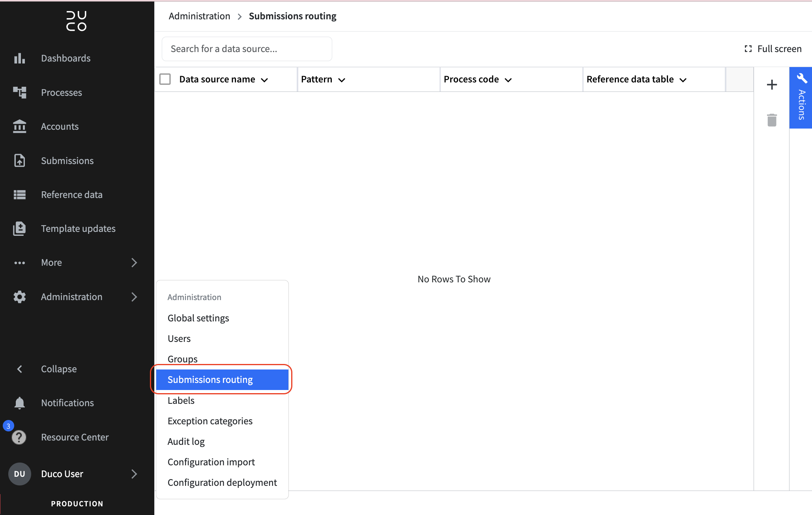812x515 pixels.
Task: Click the Pattern column header text
Action: [316, 79]
